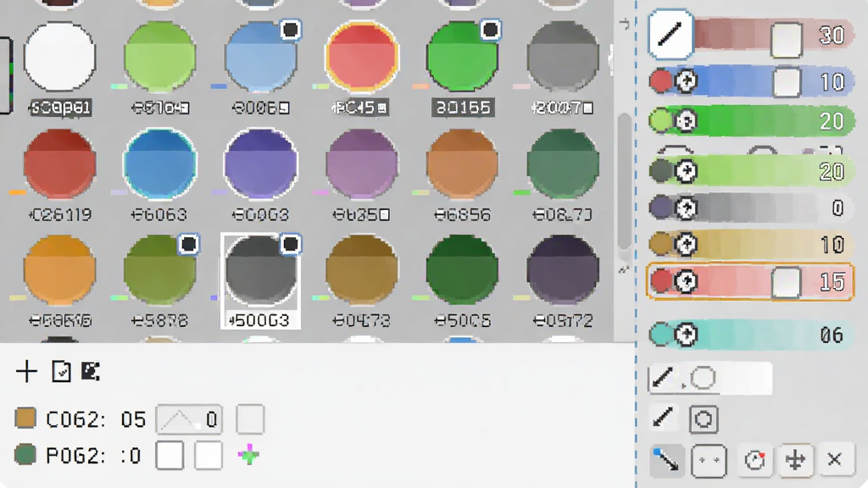Click the green sparkle plus icon in the P0G2 row
Viewport: 868px width, 488px height.
click(248, 455)
